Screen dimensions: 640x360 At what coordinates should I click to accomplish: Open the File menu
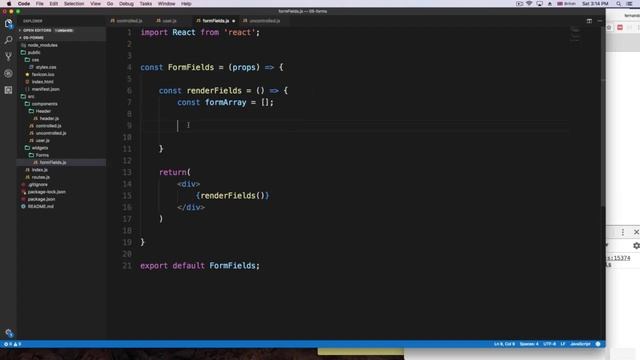pyautogui.click(x=40, y=4)
